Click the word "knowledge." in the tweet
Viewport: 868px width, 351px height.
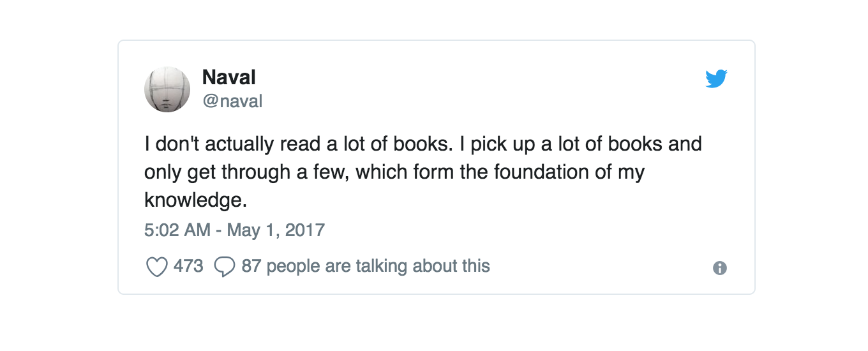coord(195,200)
